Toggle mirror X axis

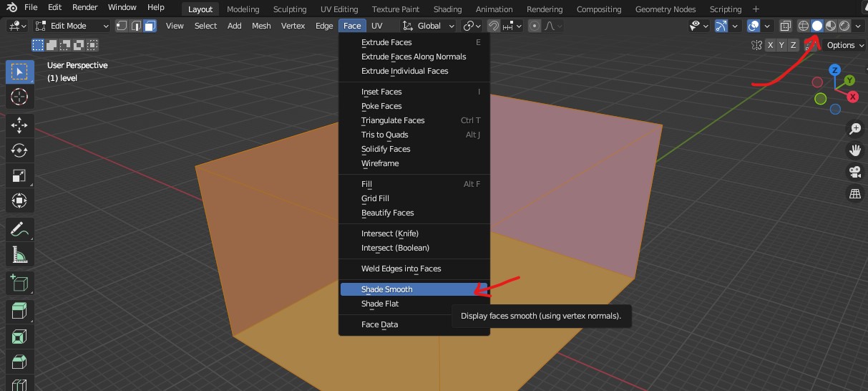point(771,45)
